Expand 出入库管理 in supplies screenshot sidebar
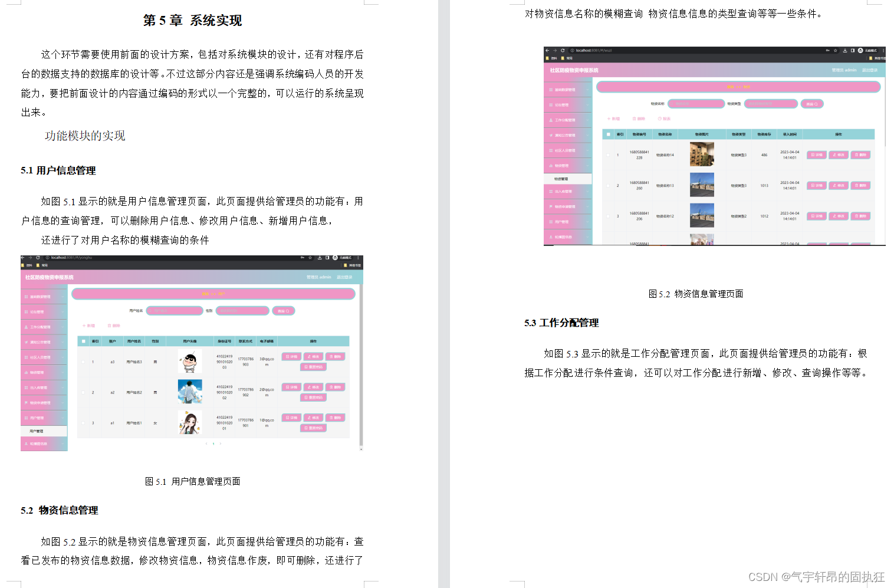 [x=568, y=192]
